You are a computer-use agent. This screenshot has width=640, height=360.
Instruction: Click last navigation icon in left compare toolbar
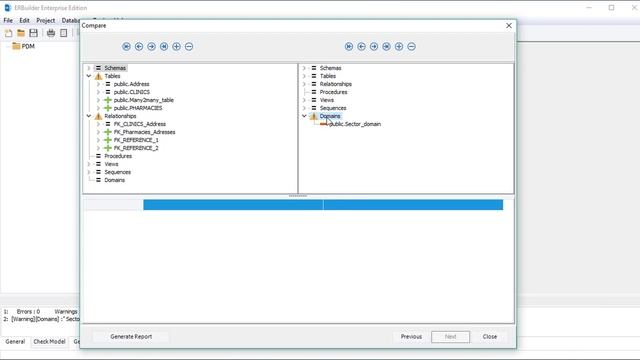(x=164, y=47)
